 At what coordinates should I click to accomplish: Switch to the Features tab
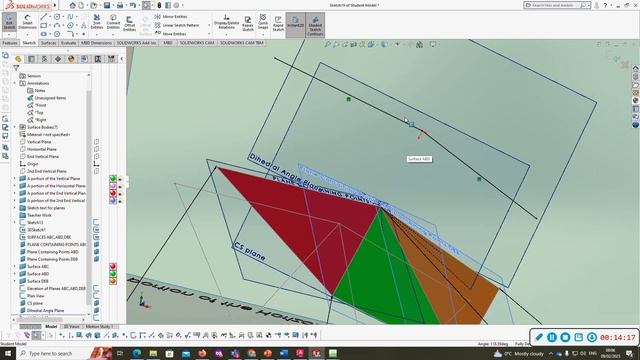tap(10, 43)
